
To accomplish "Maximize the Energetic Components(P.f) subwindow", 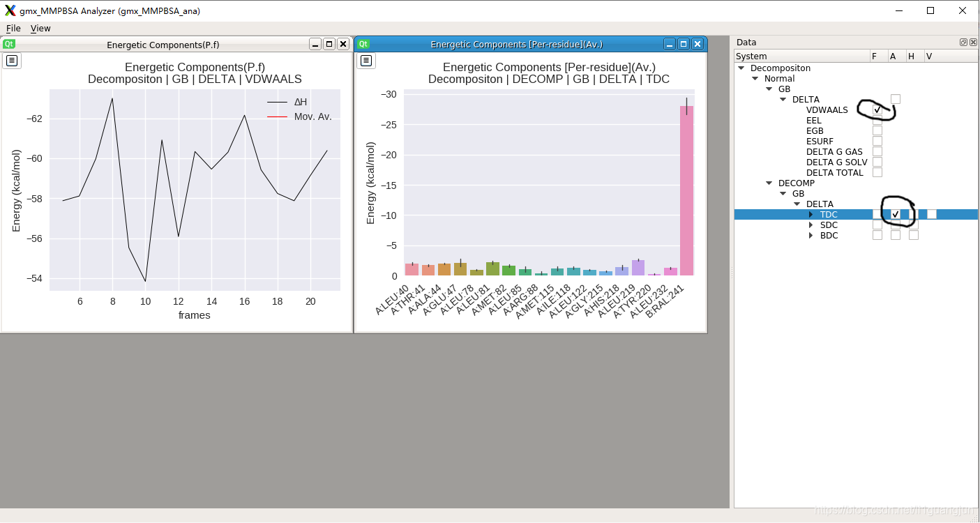I will (329, 44).
